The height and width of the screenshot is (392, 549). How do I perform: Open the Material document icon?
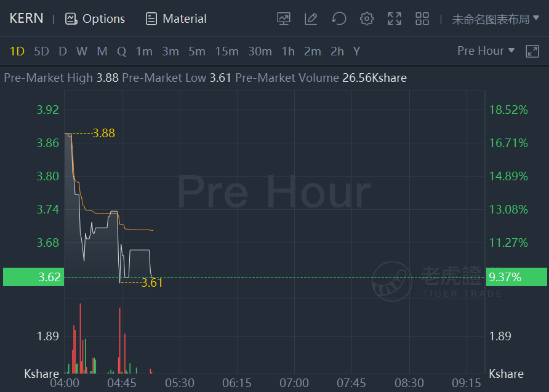(151, 18)
